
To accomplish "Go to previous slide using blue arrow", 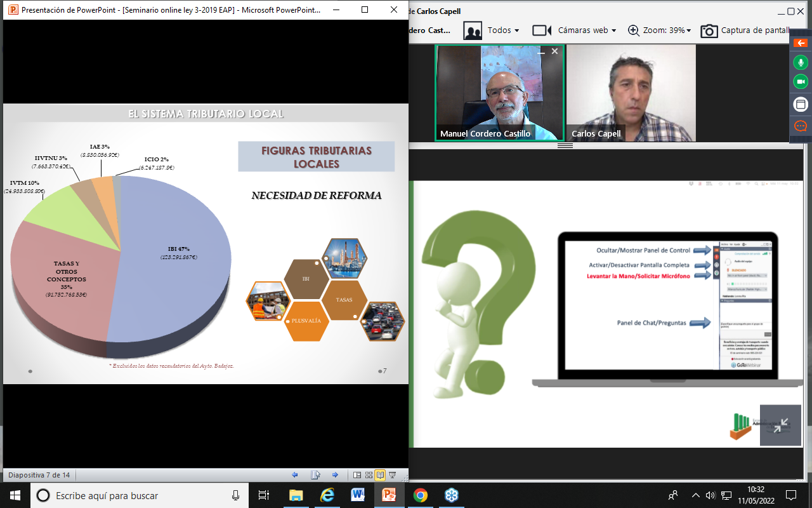I will [x=295, y=475].
